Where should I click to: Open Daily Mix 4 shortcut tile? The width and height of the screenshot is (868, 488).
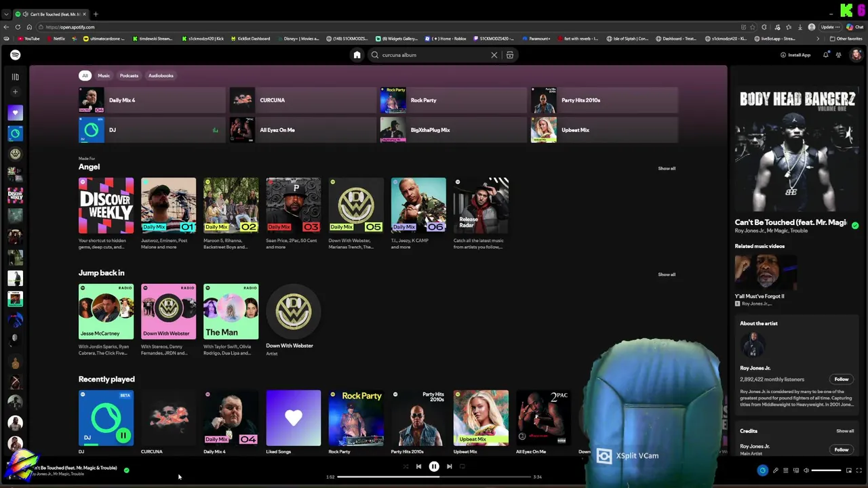[x=152, y=100]
